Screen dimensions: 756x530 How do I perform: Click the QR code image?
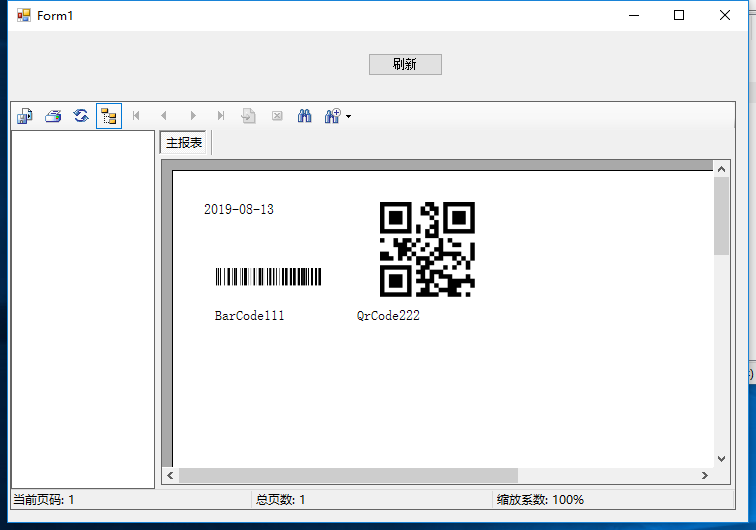[427, 249]
